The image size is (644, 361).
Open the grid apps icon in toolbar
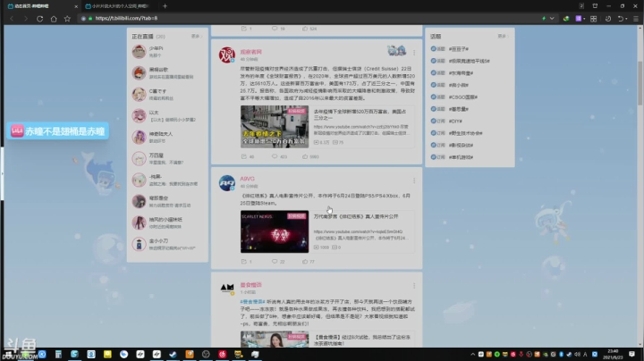(594, 19)
